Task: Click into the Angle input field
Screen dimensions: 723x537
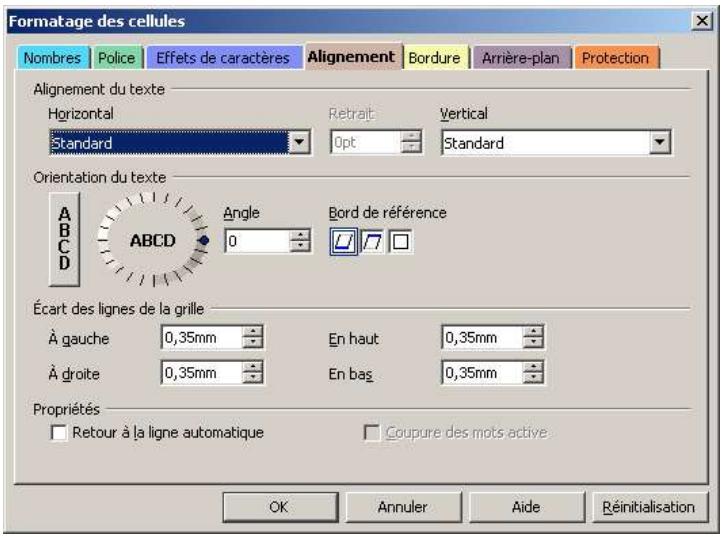Action: 258,241
